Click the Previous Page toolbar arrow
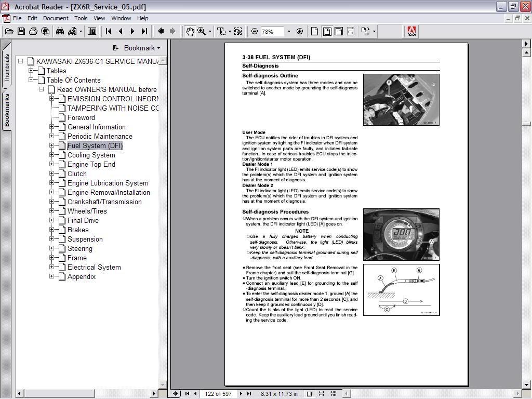532x399 pixels. 121,32
